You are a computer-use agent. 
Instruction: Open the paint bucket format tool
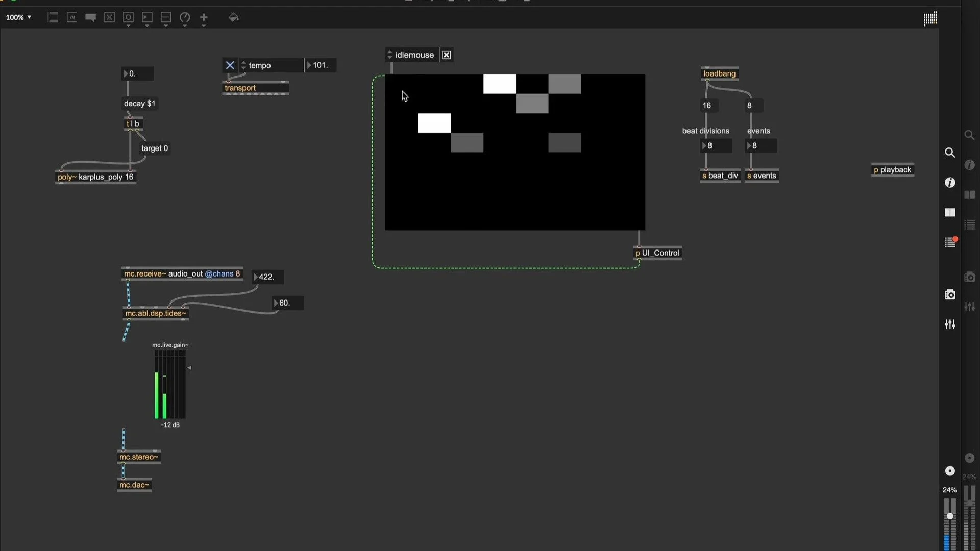(234, 17)
